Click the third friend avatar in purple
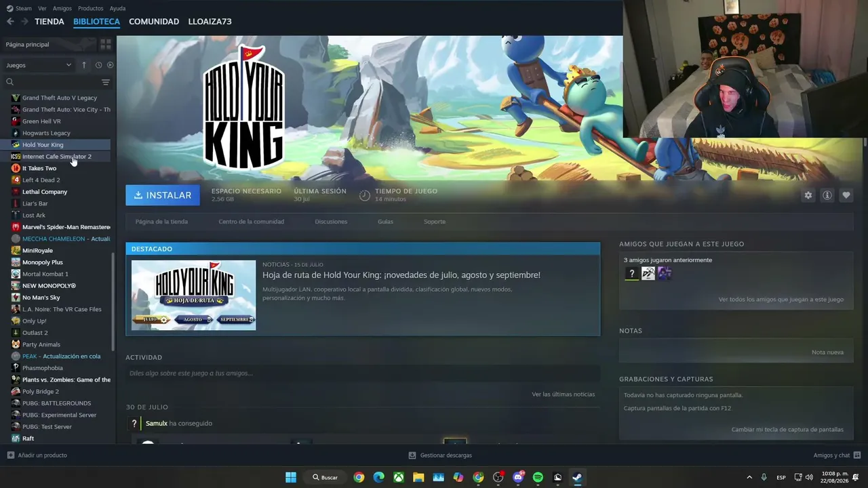Screen dimensions: 868x488 pyautogui.click(x=665, y=273)
